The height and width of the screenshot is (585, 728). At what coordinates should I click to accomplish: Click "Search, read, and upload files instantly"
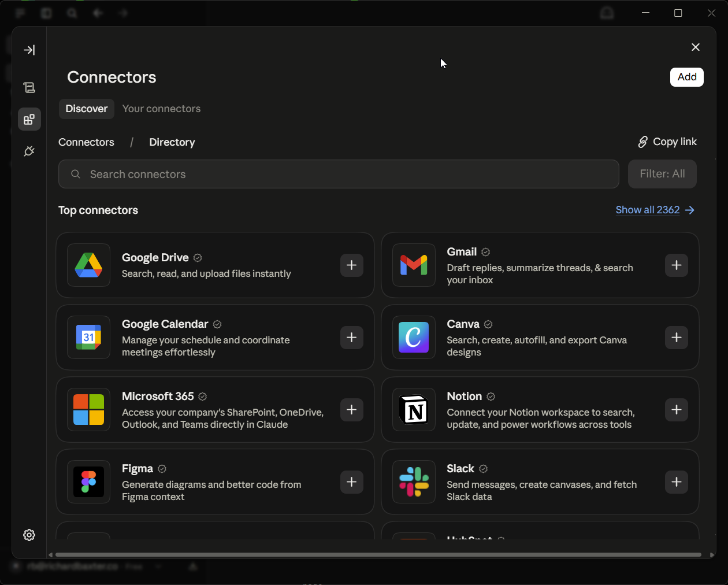pos(206,273)
